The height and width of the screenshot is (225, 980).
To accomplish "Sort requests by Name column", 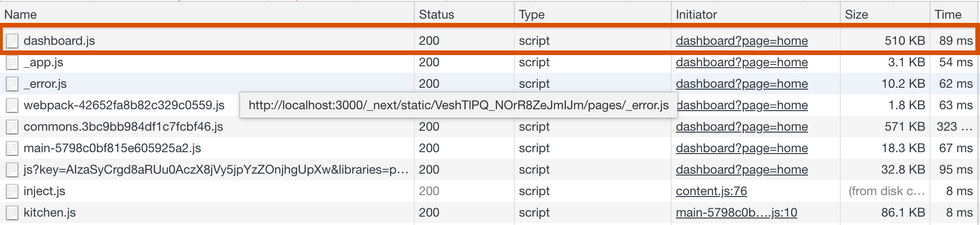I will [x=21, y=14].
